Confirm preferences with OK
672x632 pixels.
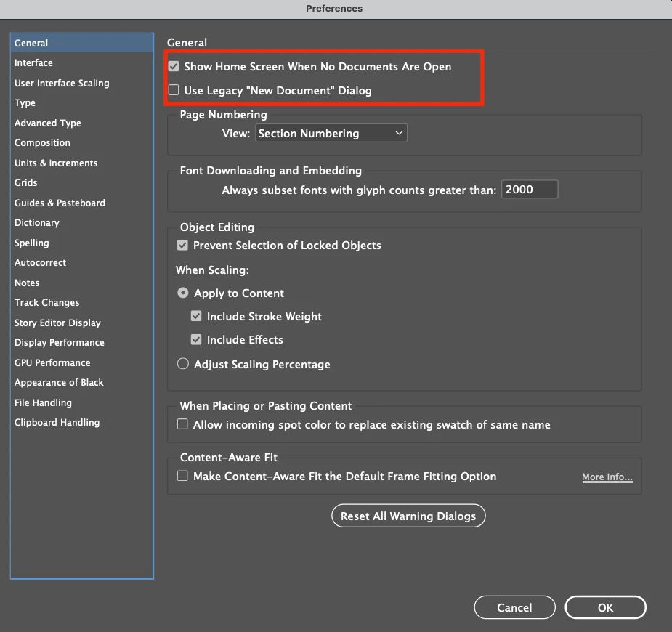click(606, 607)
